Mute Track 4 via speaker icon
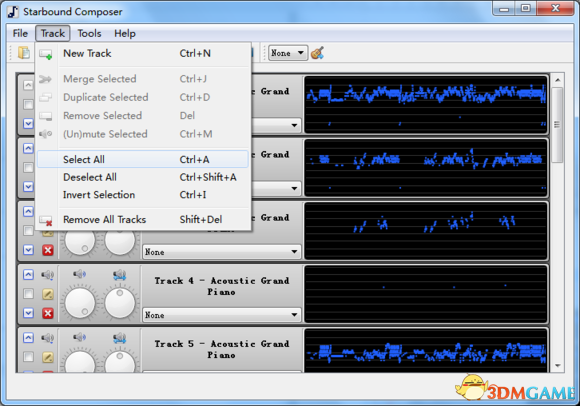This screenshot has width=580, height=406. pyautogui.click(x=48, y=275)
